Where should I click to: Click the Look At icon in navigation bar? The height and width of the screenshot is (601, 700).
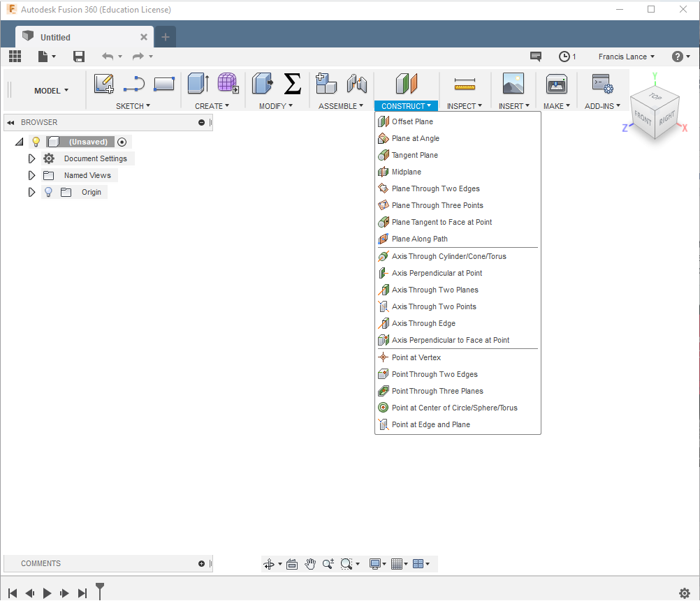click(x=292, y=565)
